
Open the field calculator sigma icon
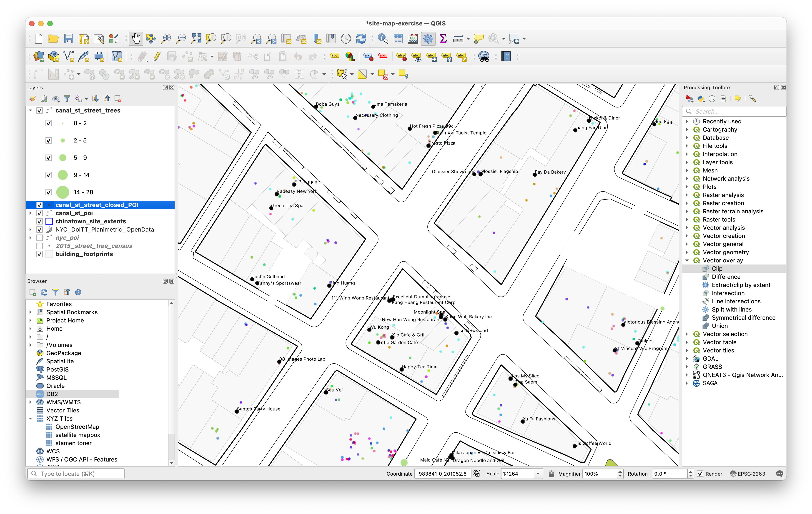(443, 39)
